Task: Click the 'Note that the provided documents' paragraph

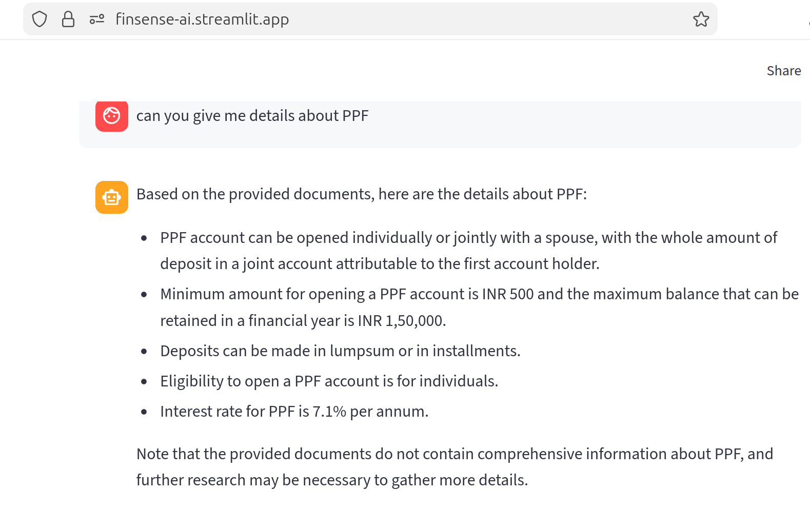Action: click(x=455, y=454)
